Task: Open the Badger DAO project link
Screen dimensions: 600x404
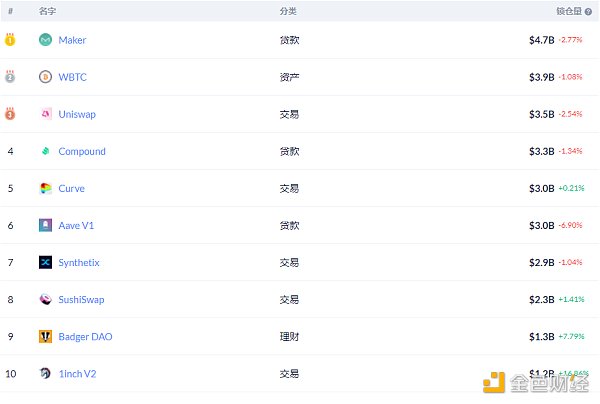Action: click(x=85, y=337)
